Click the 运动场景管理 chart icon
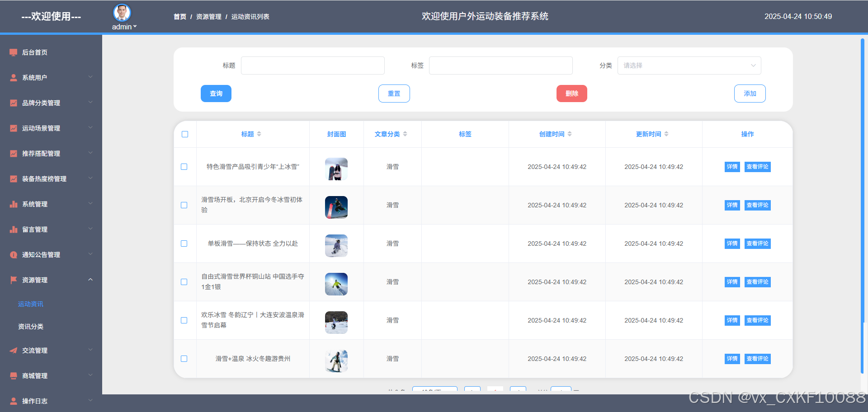Image resolution: width=868 pixels, height=412 pixels. pos(14,128)
